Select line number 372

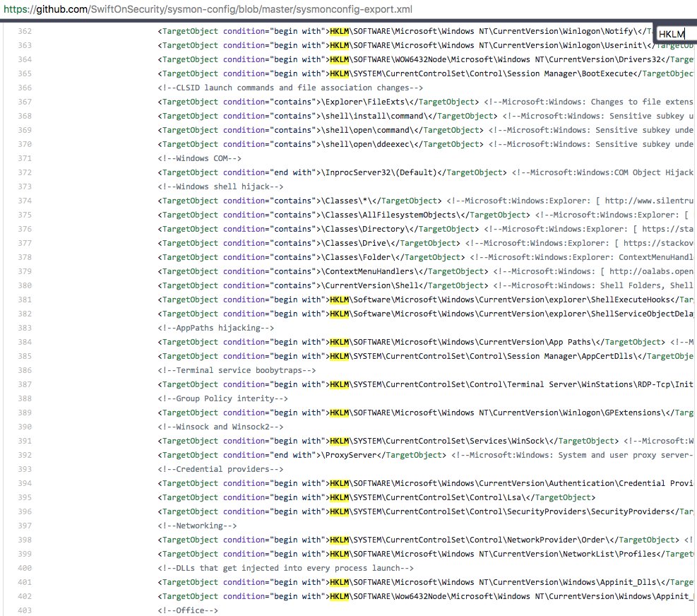tap(25, 172)
